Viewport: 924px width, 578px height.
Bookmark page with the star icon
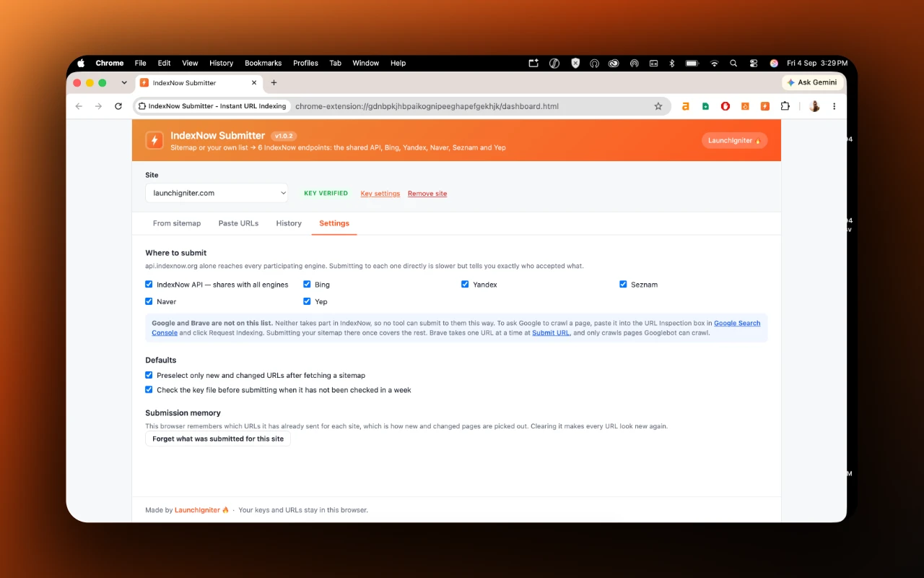click(658, 106)
